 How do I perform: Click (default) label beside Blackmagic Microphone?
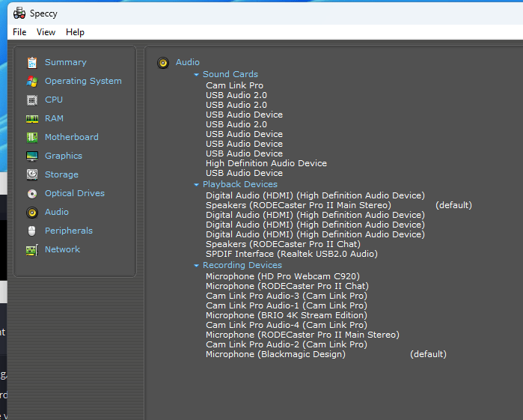(x=428, y=354)
